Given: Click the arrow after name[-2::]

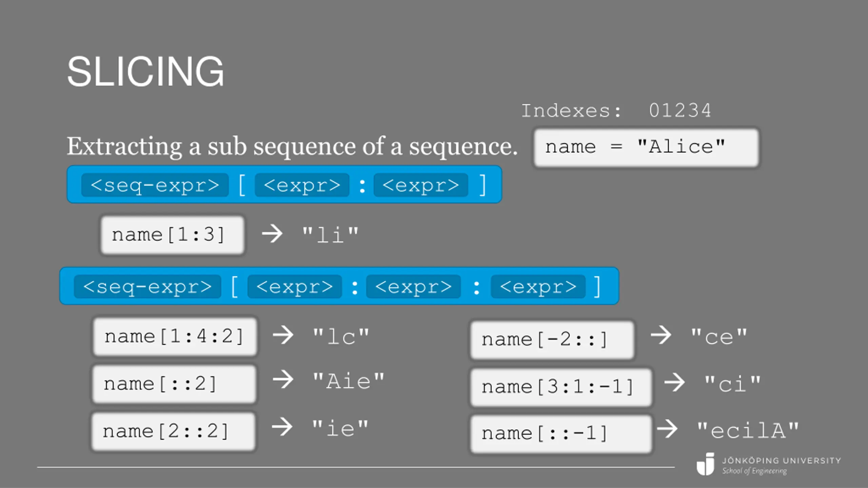Looking at the screenshot, I should pos(661,335).
